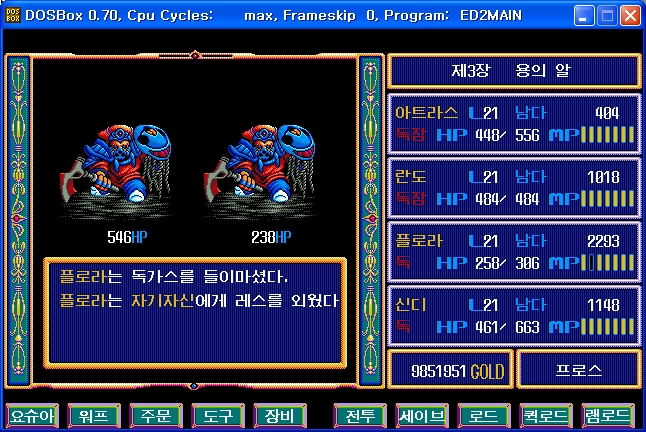
Task: Select the 아트라스 character panel
Action: pyautogui.click(x=514, y=124)
